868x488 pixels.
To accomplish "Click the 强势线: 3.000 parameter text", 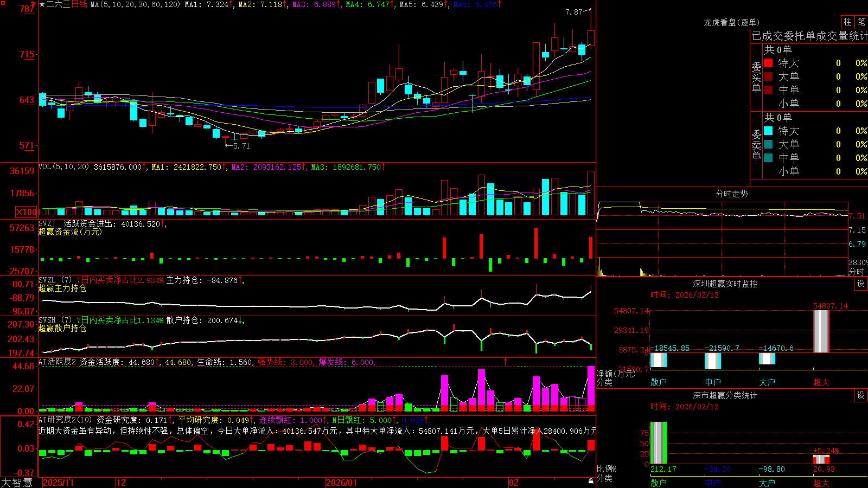I will (285, 362).
